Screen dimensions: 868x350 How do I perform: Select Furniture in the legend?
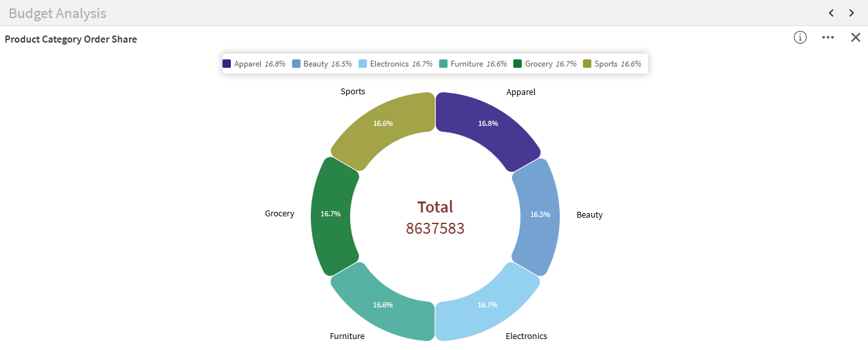click(x=466, y=64)
